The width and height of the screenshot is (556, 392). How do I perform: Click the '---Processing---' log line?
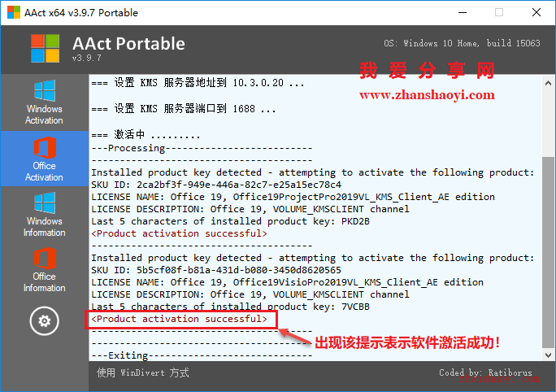(x=202, y=148)
